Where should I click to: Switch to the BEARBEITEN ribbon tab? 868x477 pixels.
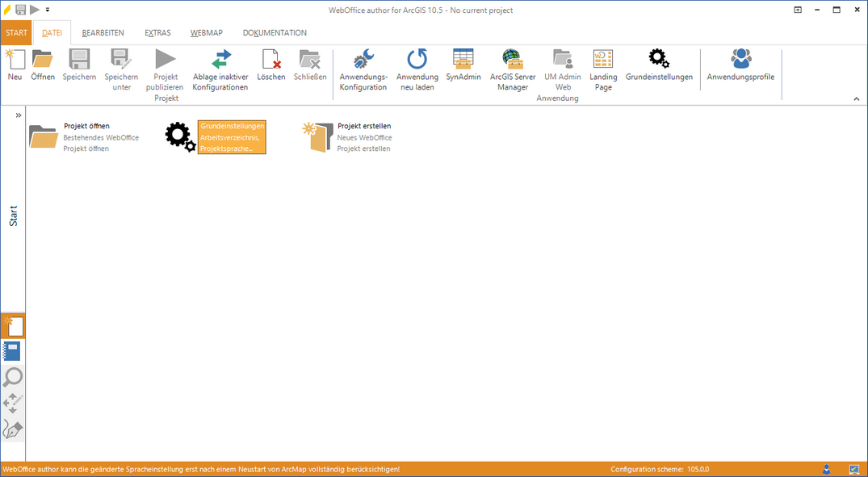tap(103, 33)
